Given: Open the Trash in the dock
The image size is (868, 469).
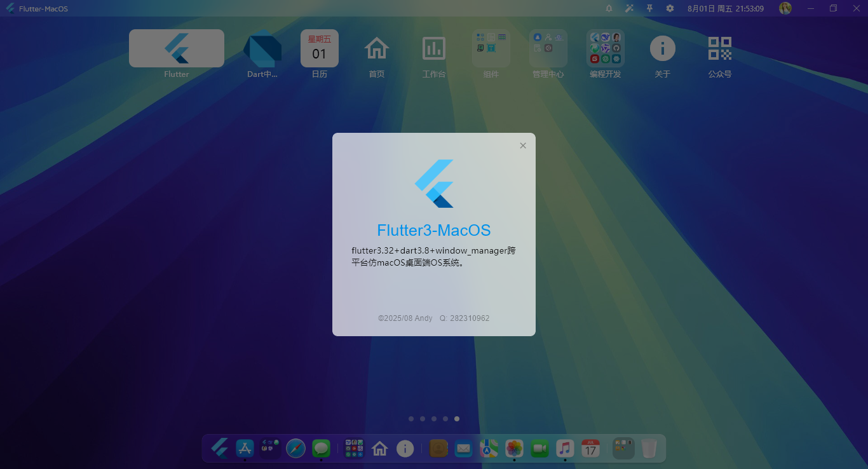Looking at the screenshot, I should (649, 448).
